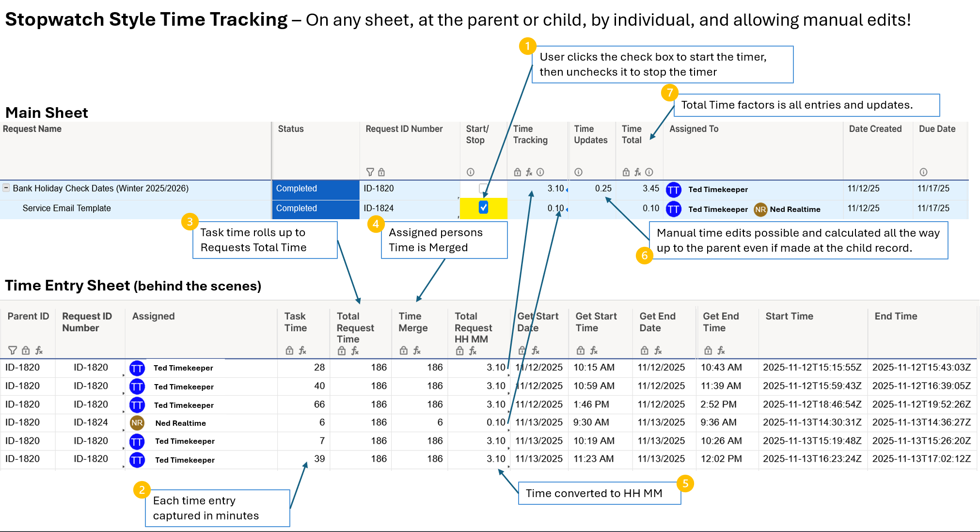This screenshot has height=532, width=980.
Task: Check the Start/Stop box for ID-1820 row
Action: [483, 188]
